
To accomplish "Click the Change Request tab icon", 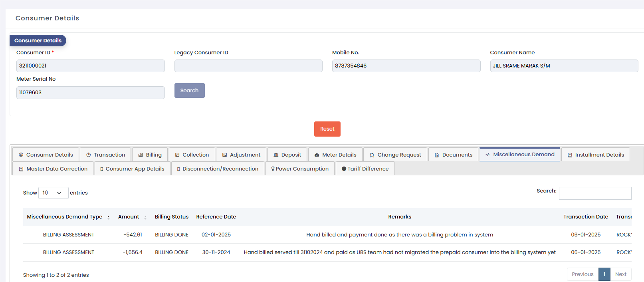I will coord(372,155).
